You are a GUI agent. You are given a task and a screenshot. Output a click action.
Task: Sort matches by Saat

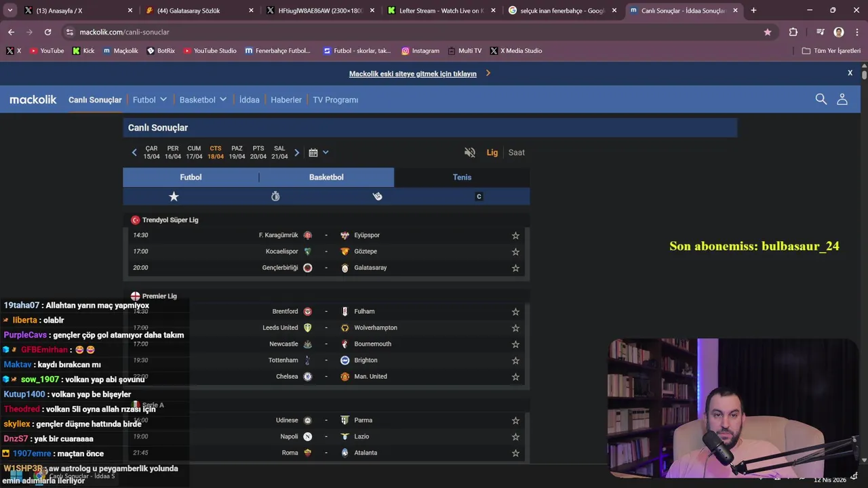pos(517,152)
